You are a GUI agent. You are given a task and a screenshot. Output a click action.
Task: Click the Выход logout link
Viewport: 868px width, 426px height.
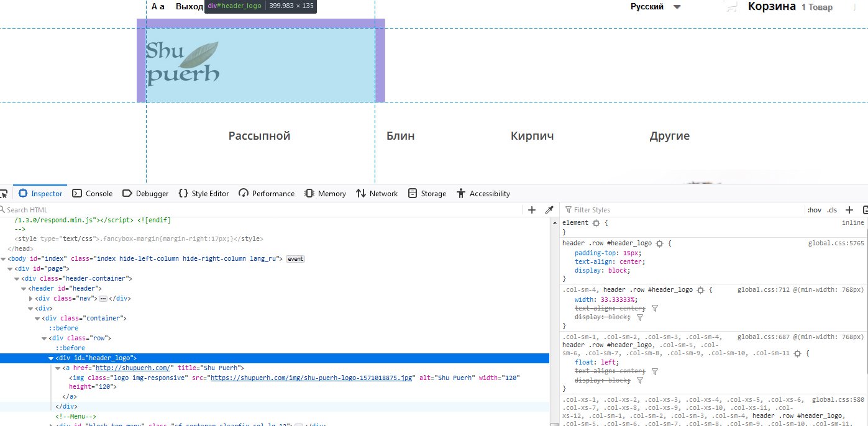point(190,7)
